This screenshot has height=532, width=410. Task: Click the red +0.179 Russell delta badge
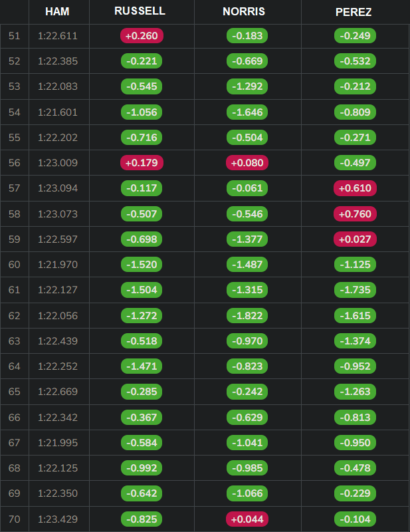pos(142,163)
